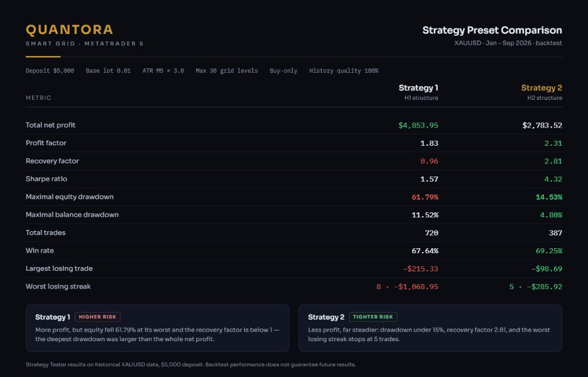The width and height of the screenshot is (588, 377).
Task: Click the $2,783.52 net profit value
Action: [542, 125]
